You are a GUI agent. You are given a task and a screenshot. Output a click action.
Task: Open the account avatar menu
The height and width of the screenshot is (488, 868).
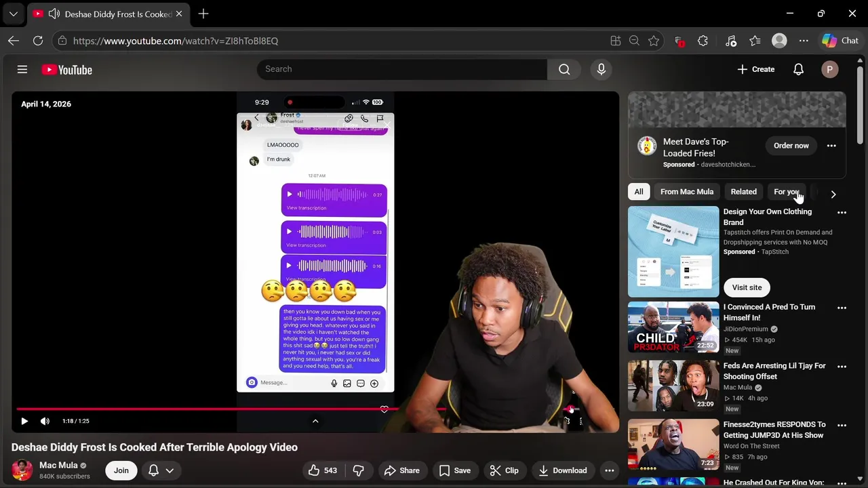[829, 69]
